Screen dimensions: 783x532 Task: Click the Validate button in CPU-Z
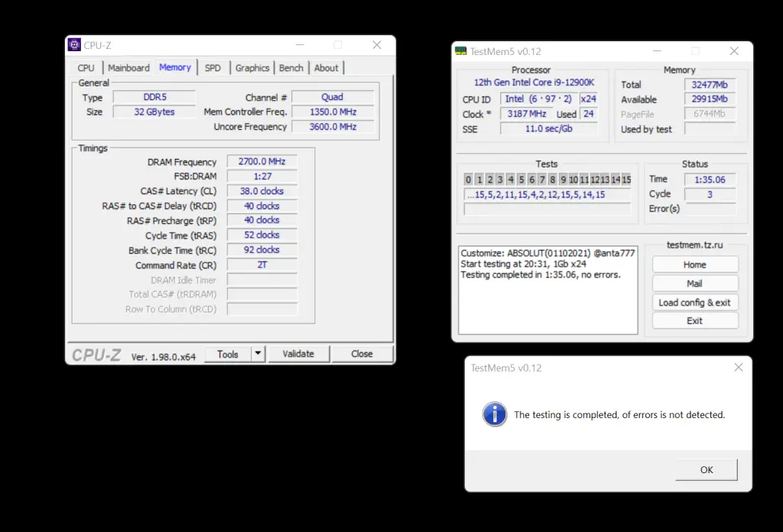[x=299, y=354]
